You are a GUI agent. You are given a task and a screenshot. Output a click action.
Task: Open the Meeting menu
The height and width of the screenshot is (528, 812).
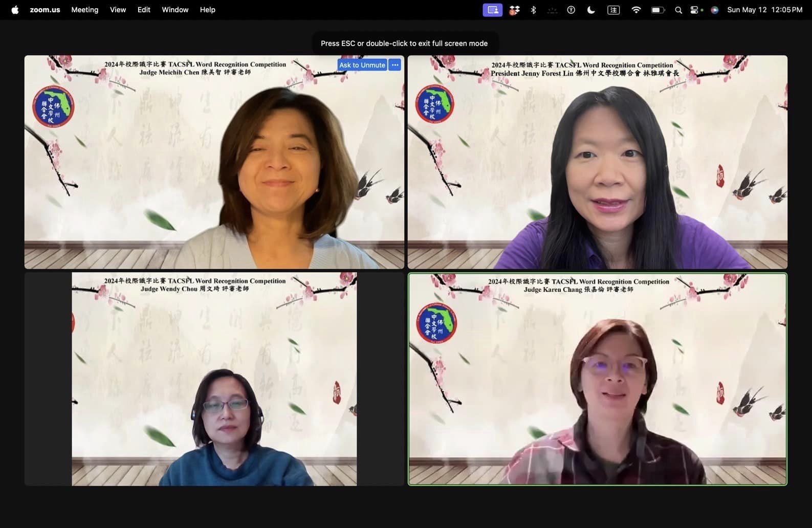point(84,10)
